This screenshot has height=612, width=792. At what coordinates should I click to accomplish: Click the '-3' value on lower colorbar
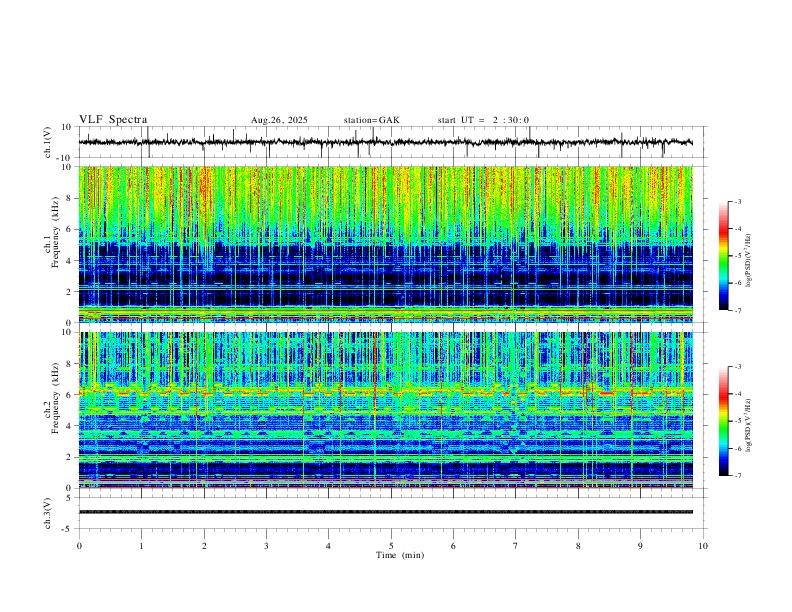click(x=737, y=367)
